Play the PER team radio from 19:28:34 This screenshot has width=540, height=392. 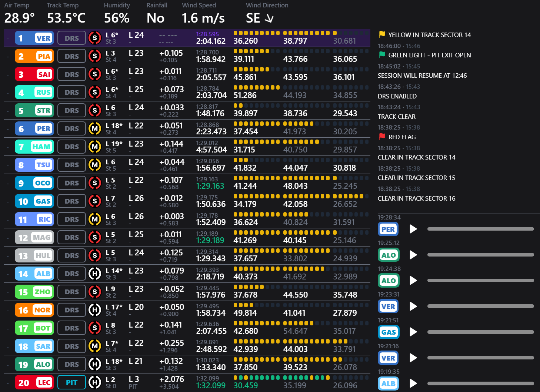pyautogui.click(x=413, y=229)
